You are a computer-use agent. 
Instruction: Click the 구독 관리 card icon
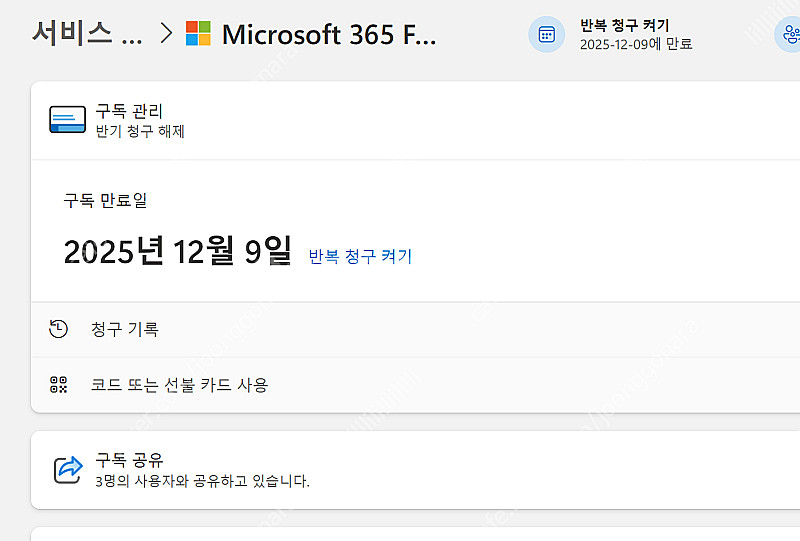coord(67,119)
